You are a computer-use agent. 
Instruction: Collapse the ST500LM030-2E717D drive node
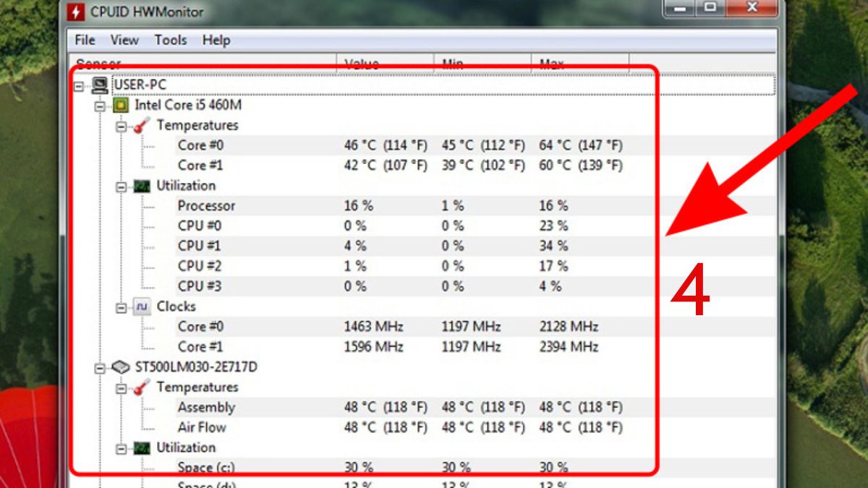(100, 369)
